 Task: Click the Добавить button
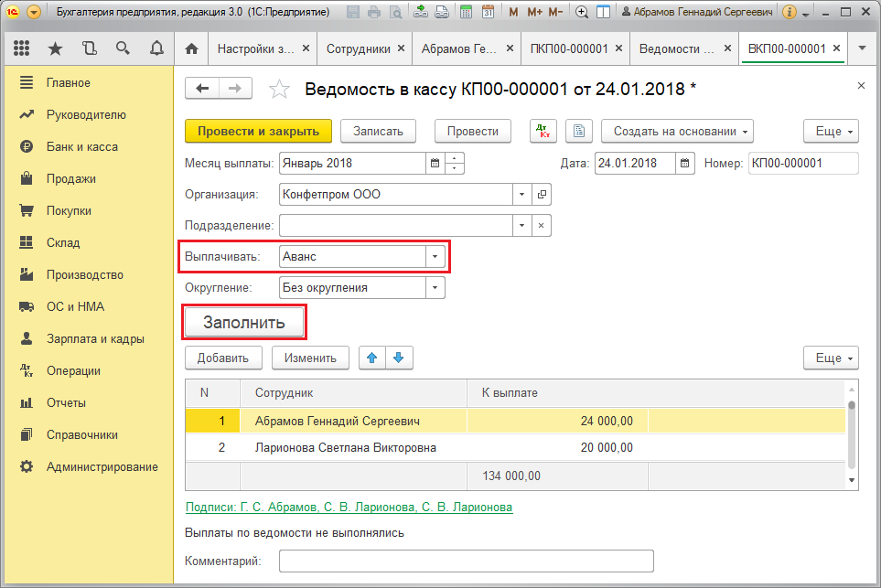coord(223,358)
